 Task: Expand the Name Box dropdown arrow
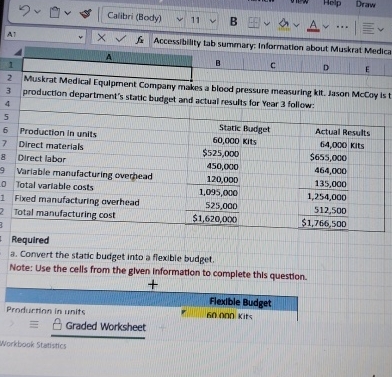[80, 37]
